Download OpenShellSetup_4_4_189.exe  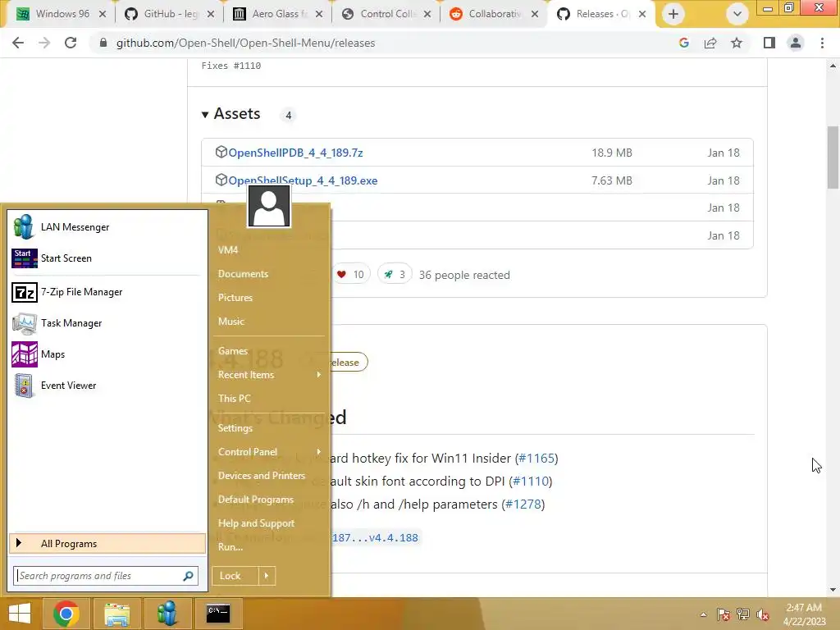303,180
